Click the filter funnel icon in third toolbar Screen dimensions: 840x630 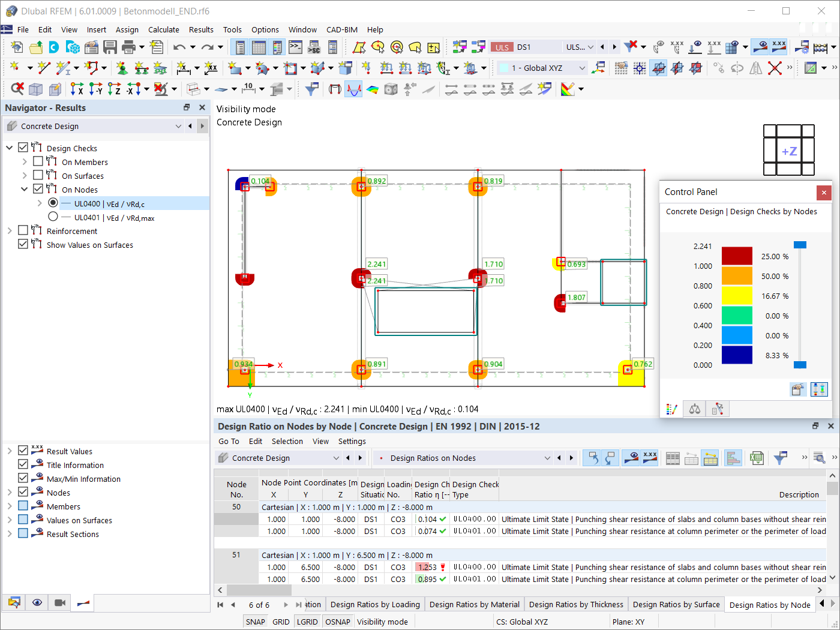(311, 89)
